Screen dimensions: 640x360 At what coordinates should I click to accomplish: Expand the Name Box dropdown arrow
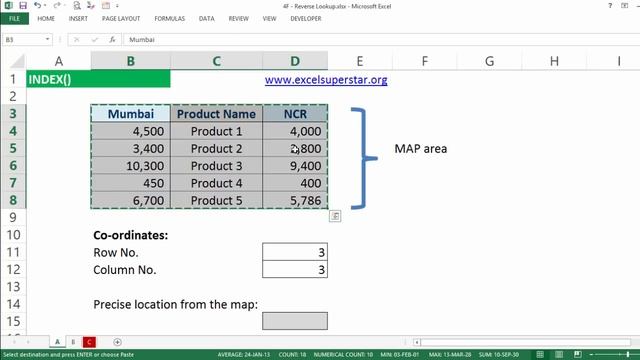[47, 40]
